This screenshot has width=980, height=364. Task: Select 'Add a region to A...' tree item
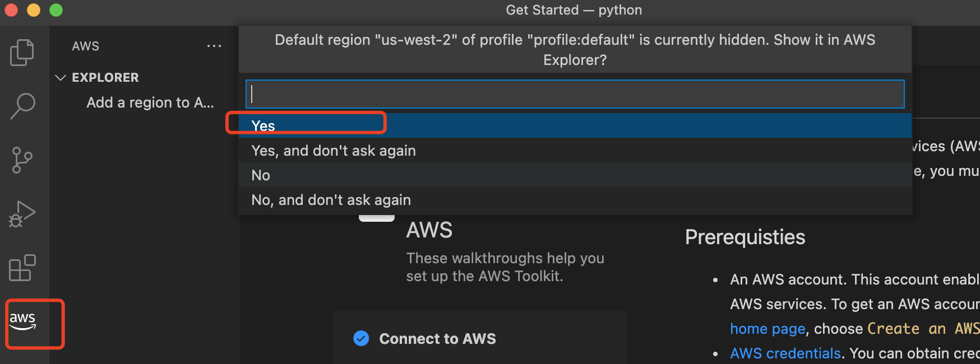(x=150, y=102)
